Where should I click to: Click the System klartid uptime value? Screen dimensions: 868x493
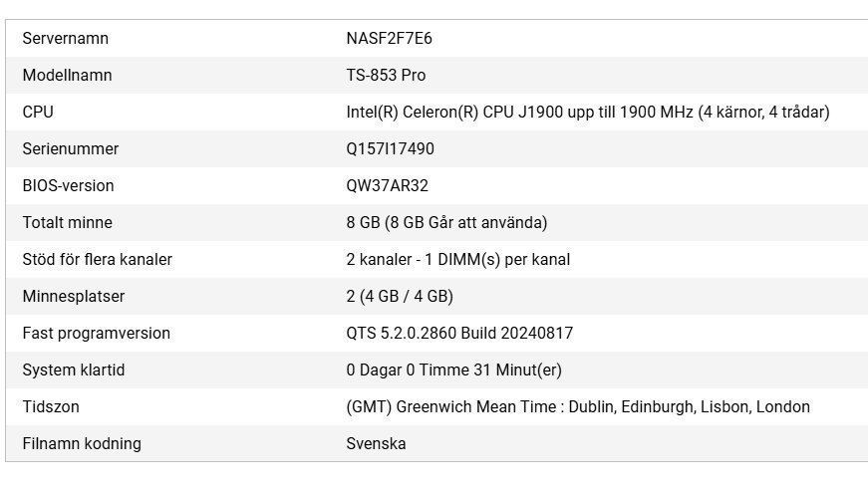453,370
